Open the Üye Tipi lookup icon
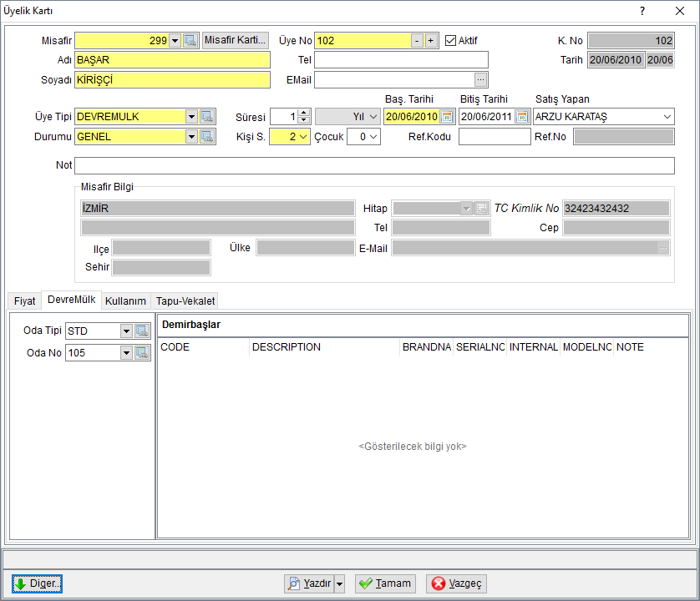700x601 pixels. pyautogui.click(x=207, y=117)
